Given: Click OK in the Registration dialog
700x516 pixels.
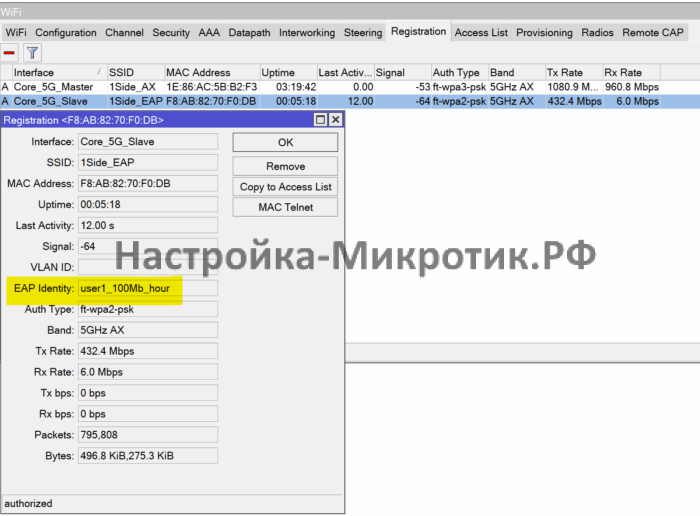Looking at the screenshot, I should click(x=285, y=142).
